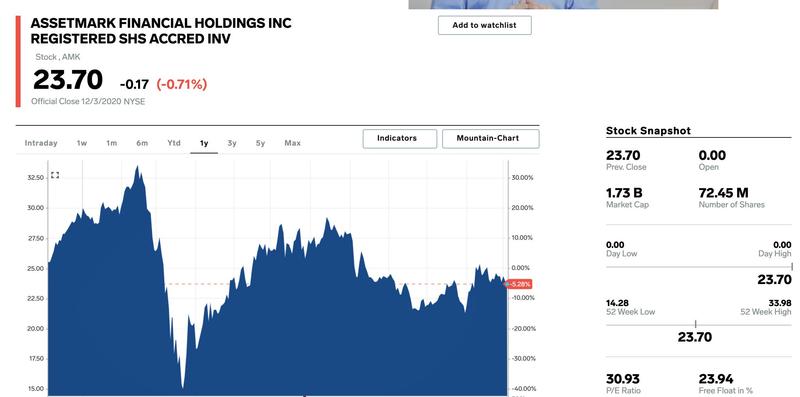Click the Stock Snapshot heading
The width and height of the screenshot is (800, 397).
[x=648, y=131]
